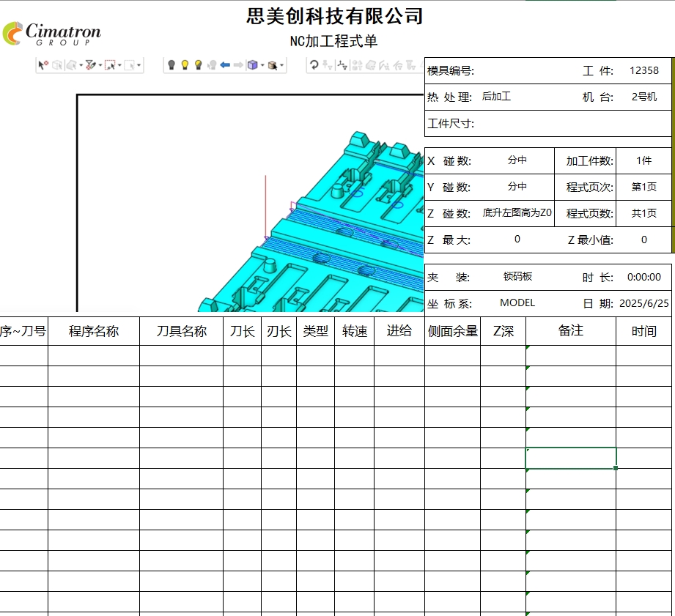Click the coordinate axes UCS icon
This screenshot has width=675, height=616.
click(342, 65)
